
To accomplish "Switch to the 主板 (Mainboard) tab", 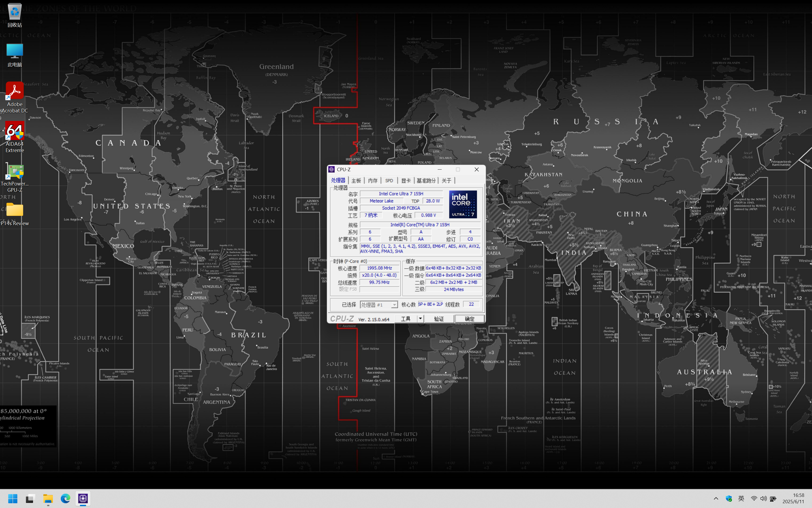I will click(x=356, y=181).
